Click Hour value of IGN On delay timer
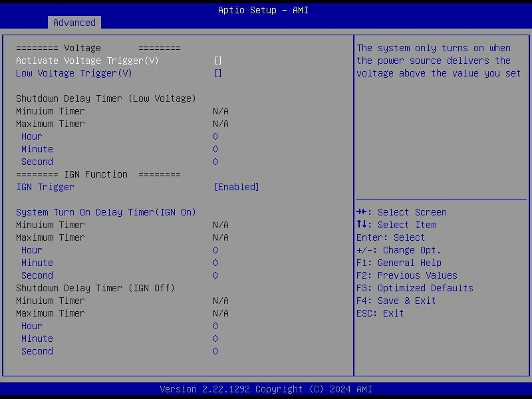The width and height of the screenshot is (532, 399). tap(215, 250)
